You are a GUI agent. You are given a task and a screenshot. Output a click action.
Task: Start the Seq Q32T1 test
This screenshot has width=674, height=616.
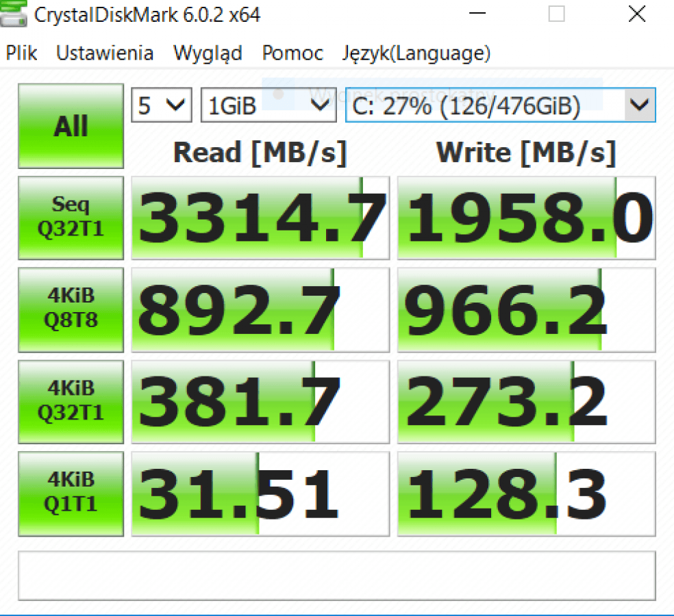tap(71, 218)
